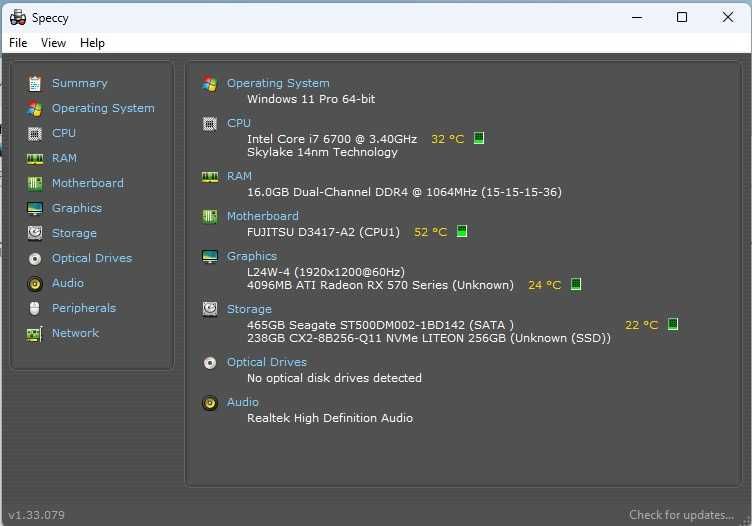Click the Storage drive icon in main panel
The height and width of the screenshot is (526, 752).
tap(210, 309)
